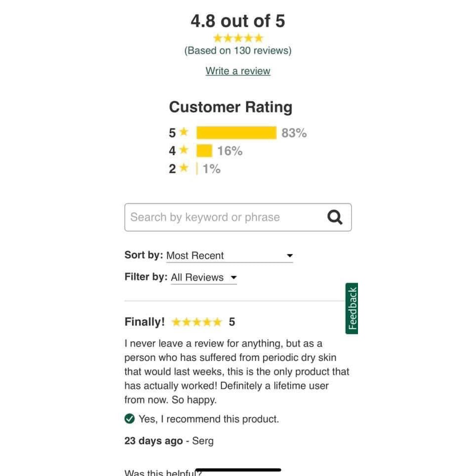Click the overall star rating under 4.8
The height and width of the screenshot is (476, 476).
[x=238, y=38]
